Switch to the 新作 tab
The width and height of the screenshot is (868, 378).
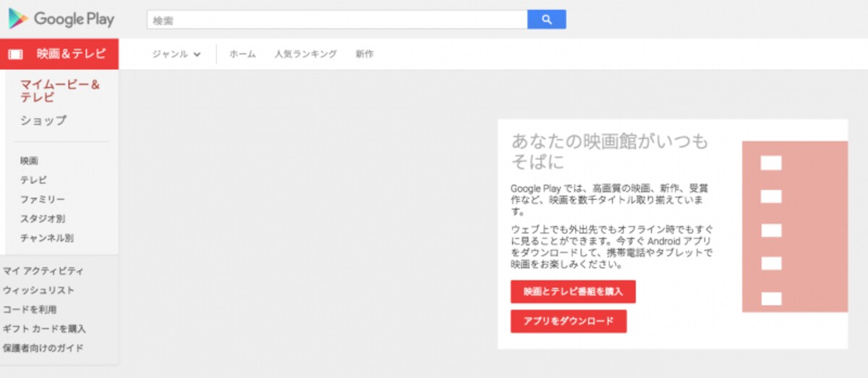tap(365, 54)
